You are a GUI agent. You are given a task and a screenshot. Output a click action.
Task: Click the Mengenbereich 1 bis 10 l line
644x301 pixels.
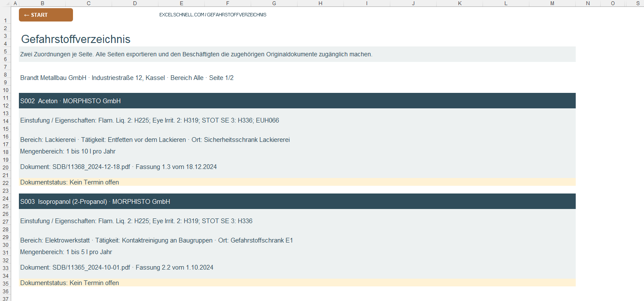pyautogui.click(x=68, y=151)
